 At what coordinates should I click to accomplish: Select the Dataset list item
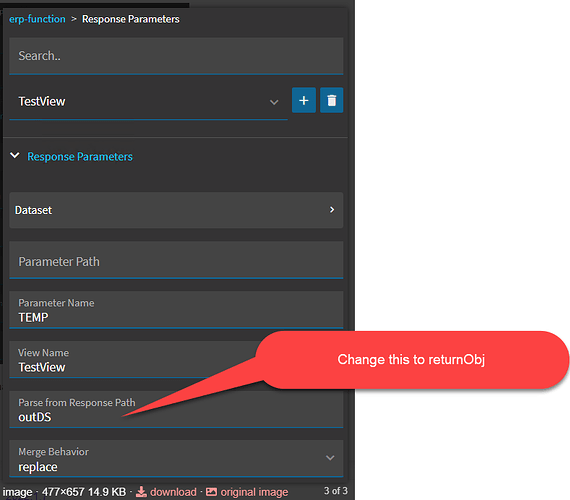(x=176, y=210)
